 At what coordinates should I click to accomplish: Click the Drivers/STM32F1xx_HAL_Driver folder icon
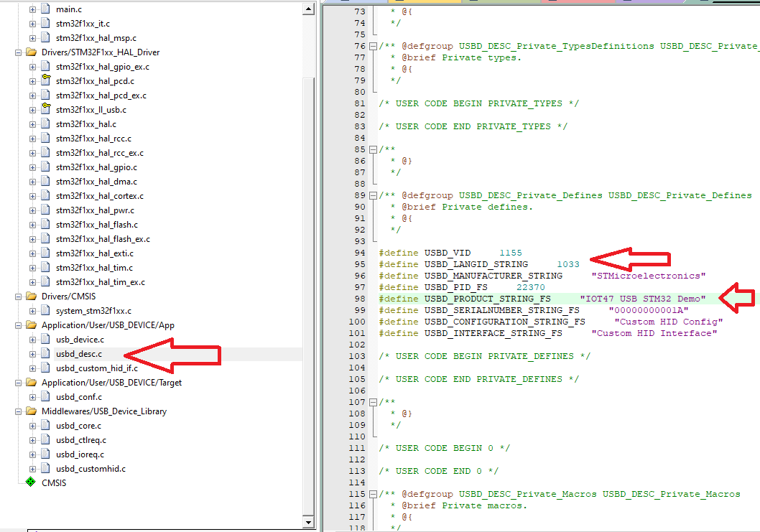pyautogui.click(x=30, y=52)
